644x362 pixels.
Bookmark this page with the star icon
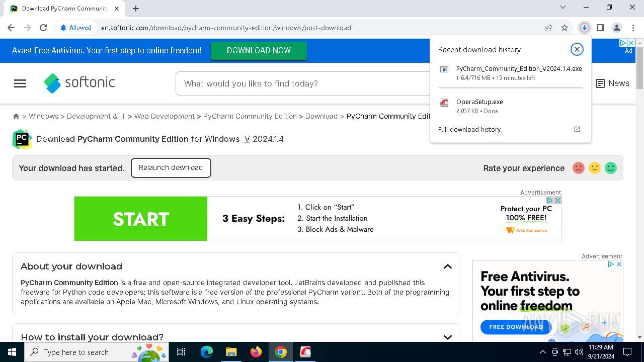point(565,28)
